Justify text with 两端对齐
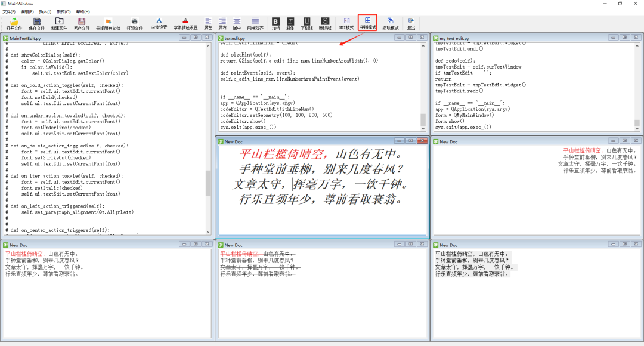The image size is (644, 346). click(x=255, y=24)
